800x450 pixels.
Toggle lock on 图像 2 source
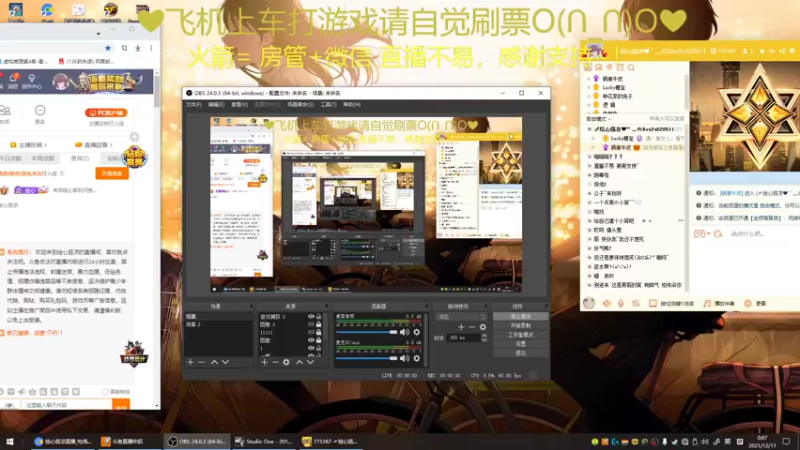319,324
